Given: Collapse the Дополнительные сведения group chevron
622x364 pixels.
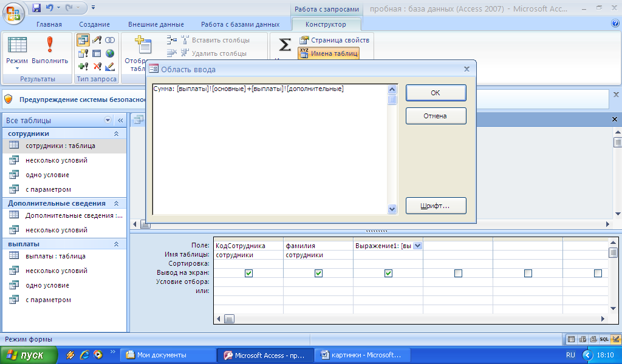Looking at the screenshot, I should click(116, 203).
